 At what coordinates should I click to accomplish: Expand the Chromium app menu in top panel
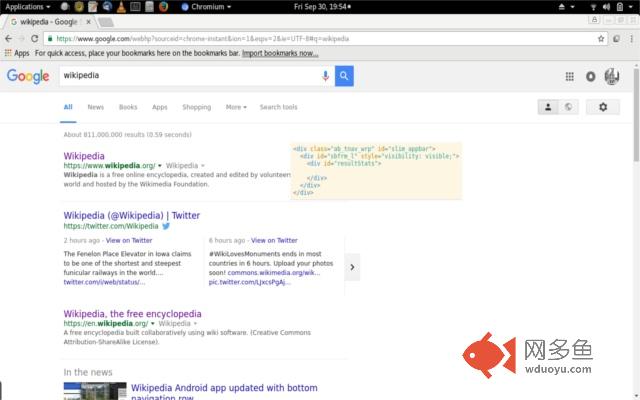tap(206, 7)
